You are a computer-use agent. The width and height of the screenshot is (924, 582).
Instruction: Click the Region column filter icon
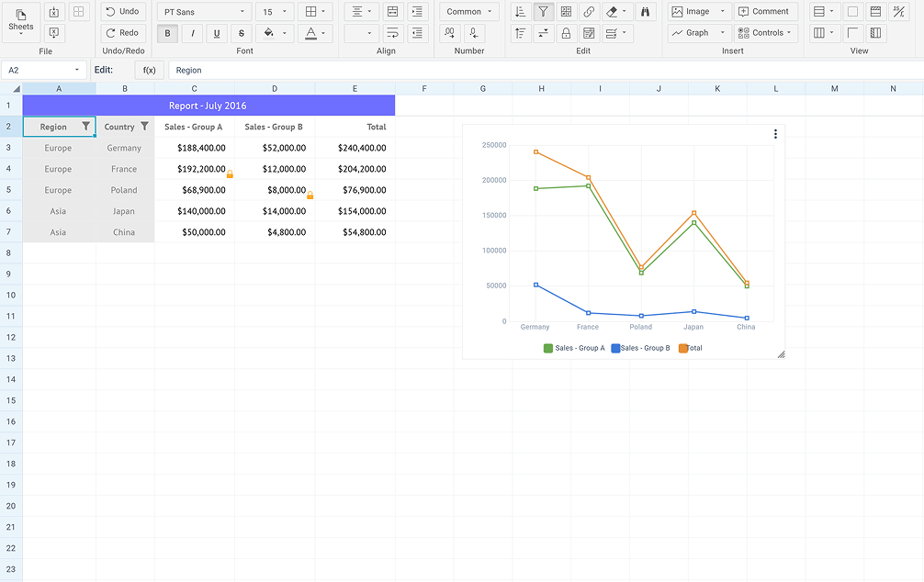tap(86, 126)
